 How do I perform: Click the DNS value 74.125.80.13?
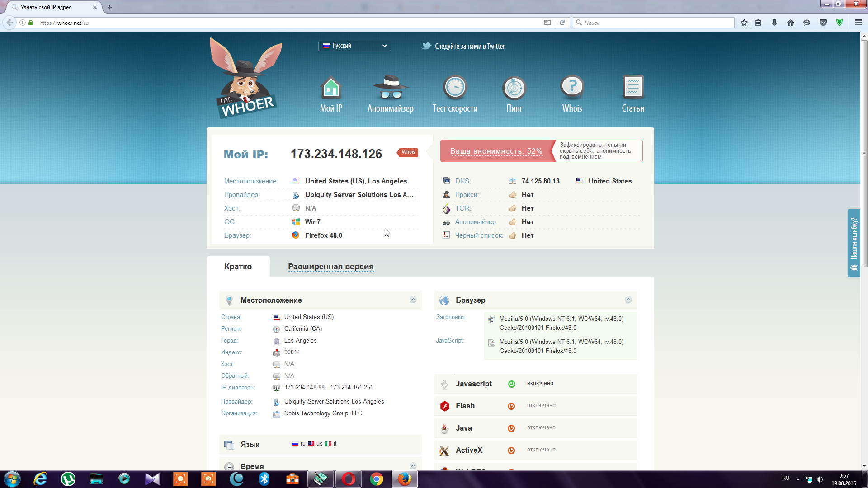[x=540, y=181]
